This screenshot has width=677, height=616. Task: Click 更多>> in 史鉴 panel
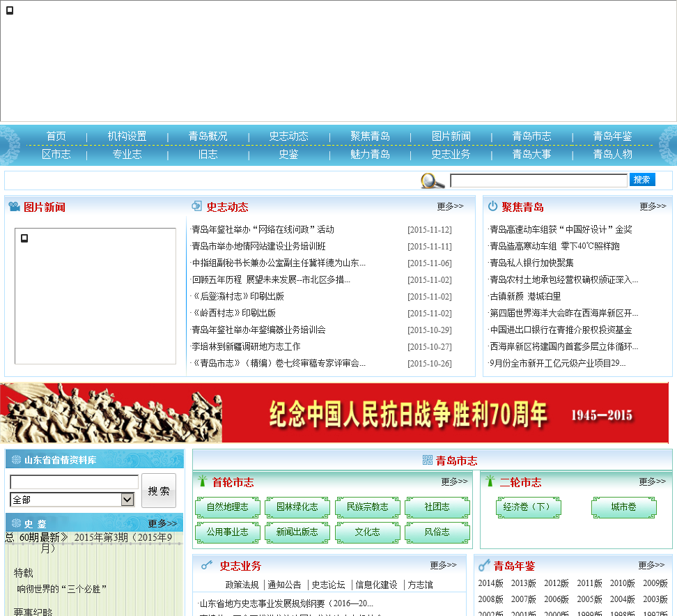point(162,523)
